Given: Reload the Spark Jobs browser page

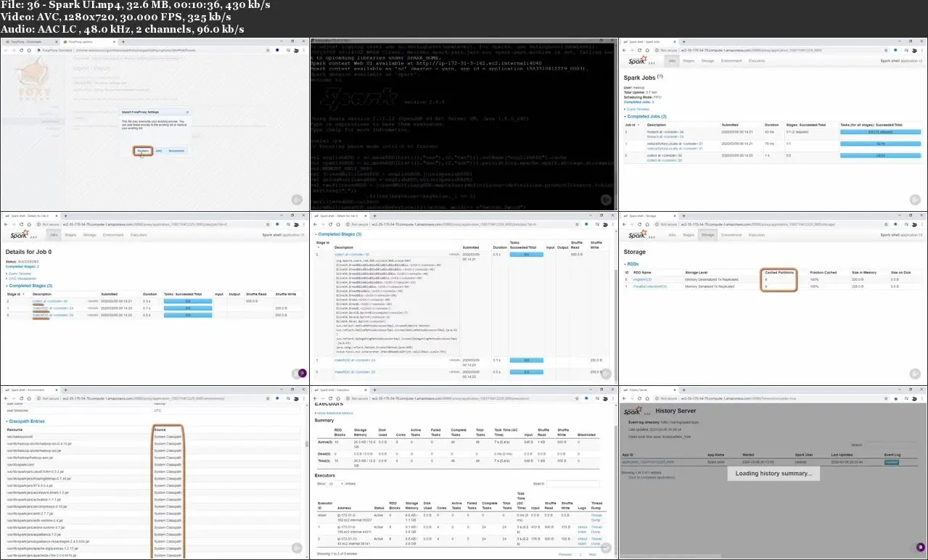Looking at the screenshot, I should click(x=641, y=51).
